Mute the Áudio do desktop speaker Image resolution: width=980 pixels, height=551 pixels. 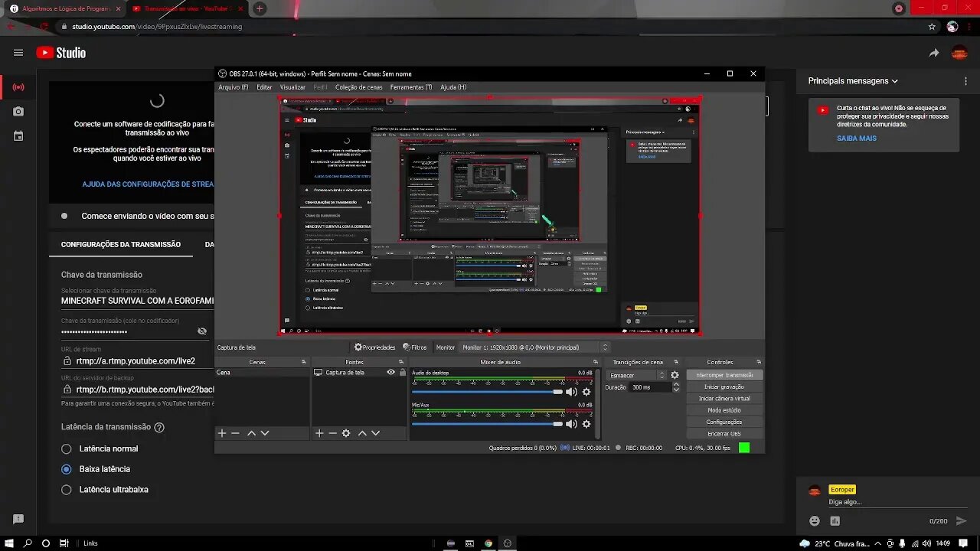(571, 392)
